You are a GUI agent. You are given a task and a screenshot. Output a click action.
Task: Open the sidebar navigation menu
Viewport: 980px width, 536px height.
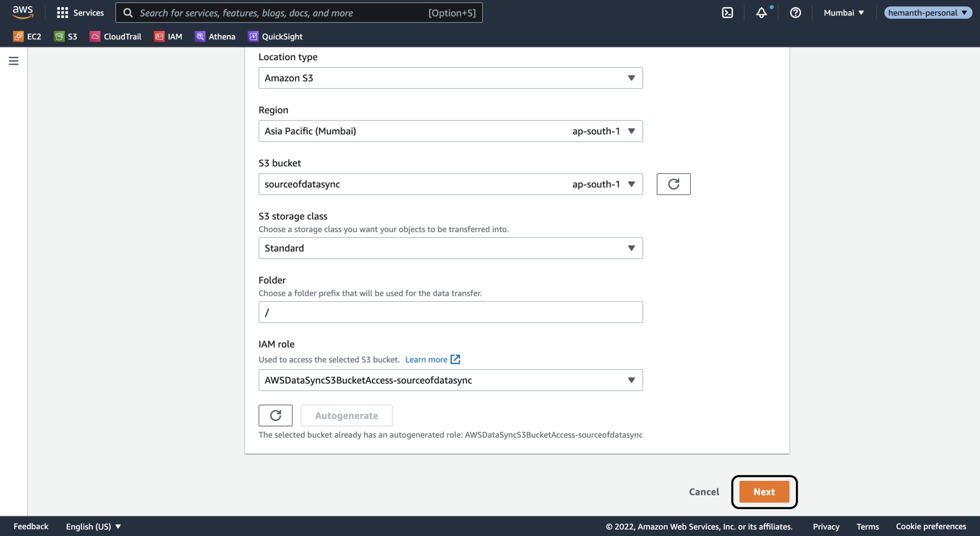click(13, 61)
